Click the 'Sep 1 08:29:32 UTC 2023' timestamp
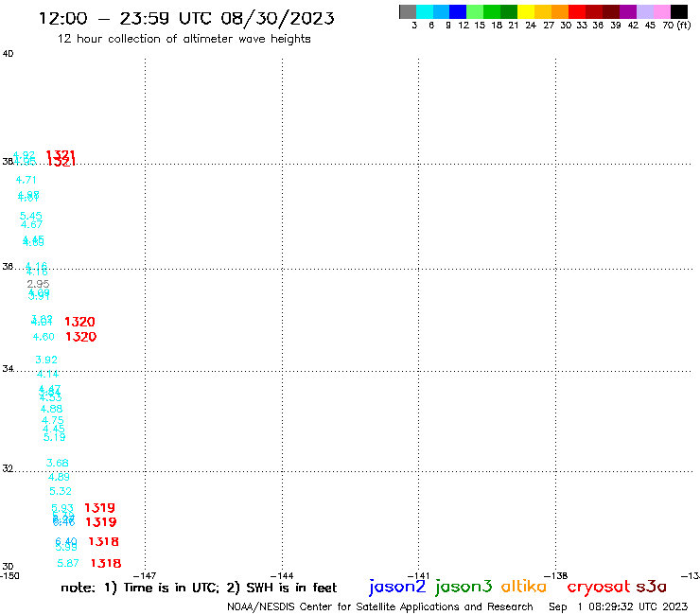700x615 pixels. tap(619, 606)
